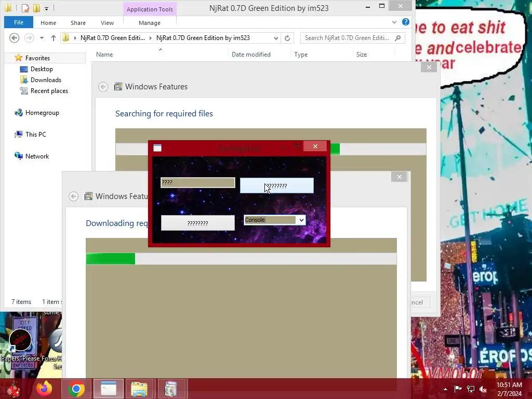Open File Explorer from the taskbar
The image size is (532, 399).
point(139,389)
